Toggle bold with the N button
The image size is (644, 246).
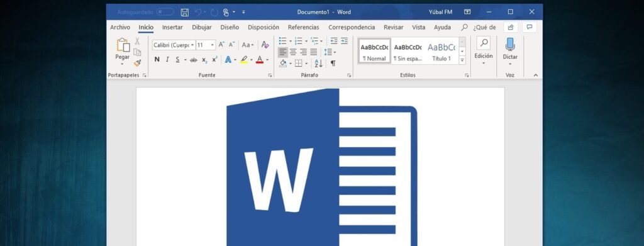coord(157,60)
